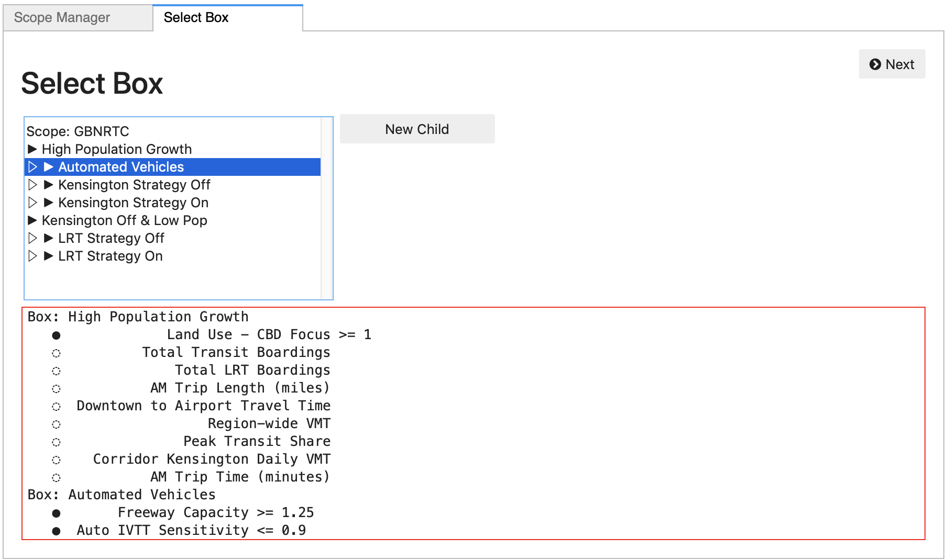Click hollow triangle beside LRT Strategy Off
This screenshot has height=560, width=947.
click(x=32, y=238)
